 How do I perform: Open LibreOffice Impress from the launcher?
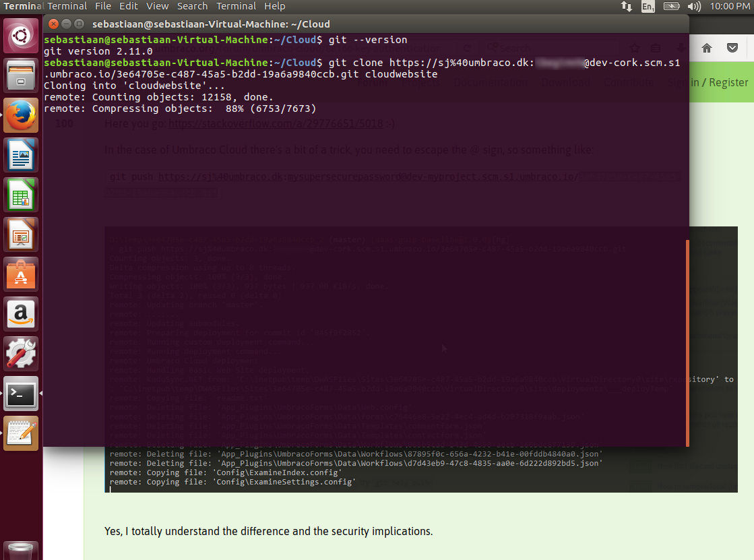21,235
